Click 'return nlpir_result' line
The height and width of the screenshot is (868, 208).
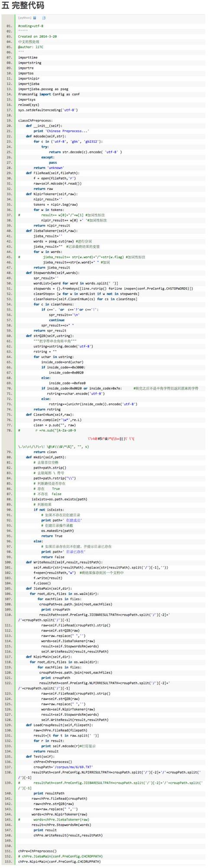pos(52,225)
